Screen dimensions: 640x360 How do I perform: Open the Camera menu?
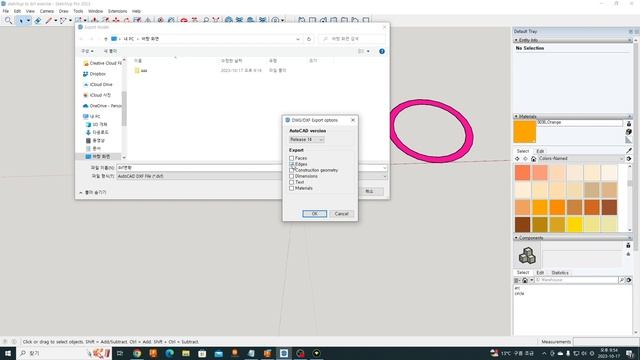(47, 11)
